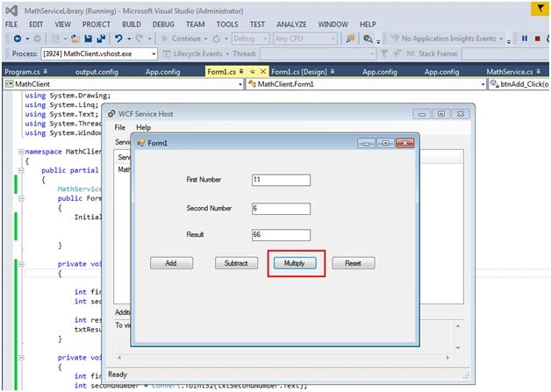This screenshot has height=392, width=551.
Task: Click the New Project toolbar icon
Action: coord(55,39)
